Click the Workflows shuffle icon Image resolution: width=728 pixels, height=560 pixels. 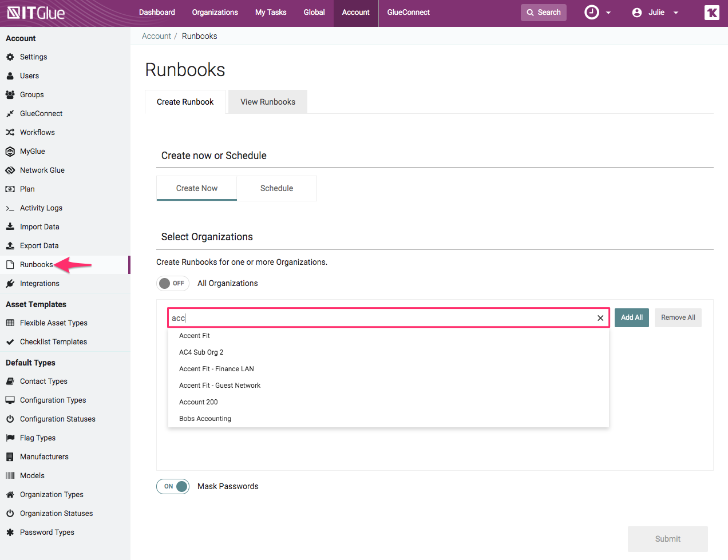pyautogui.click(x=10, y=133)
